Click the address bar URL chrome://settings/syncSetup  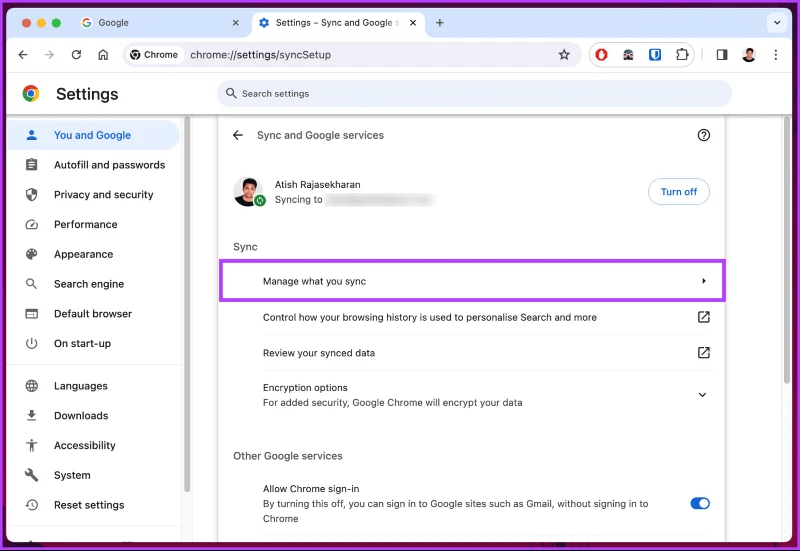pos(260,55)
